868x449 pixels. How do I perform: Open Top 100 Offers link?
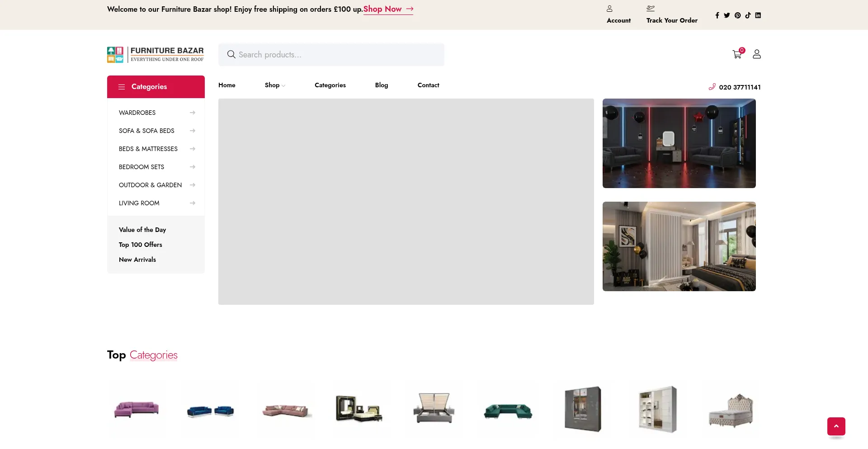pos(140,245)
